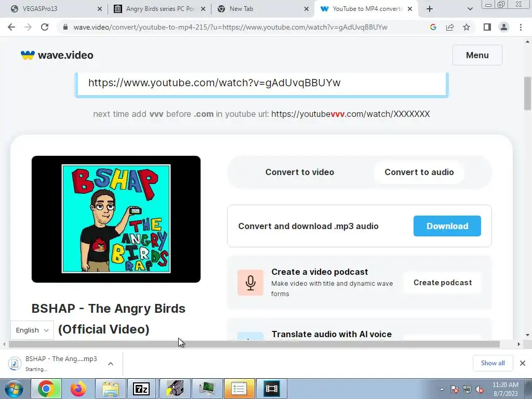532x399 pixels.
Task: Open the wave.video Menu button
Action: [x=477, y=55]
